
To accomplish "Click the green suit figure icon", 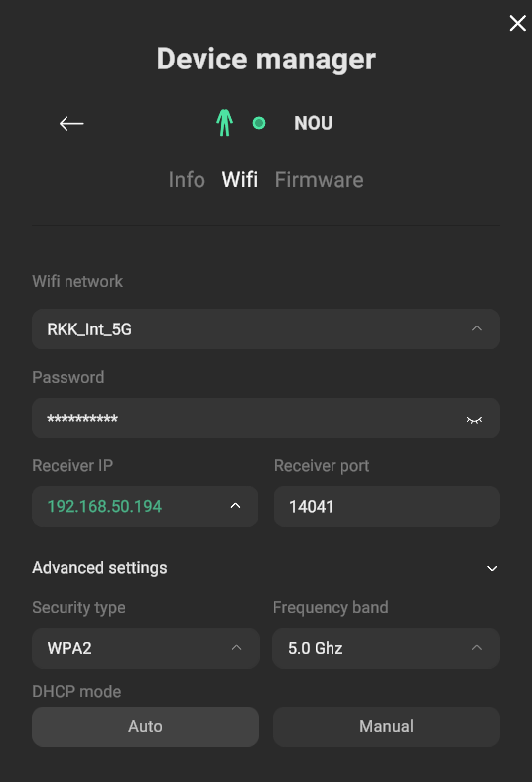I will (x=225, y=123).
